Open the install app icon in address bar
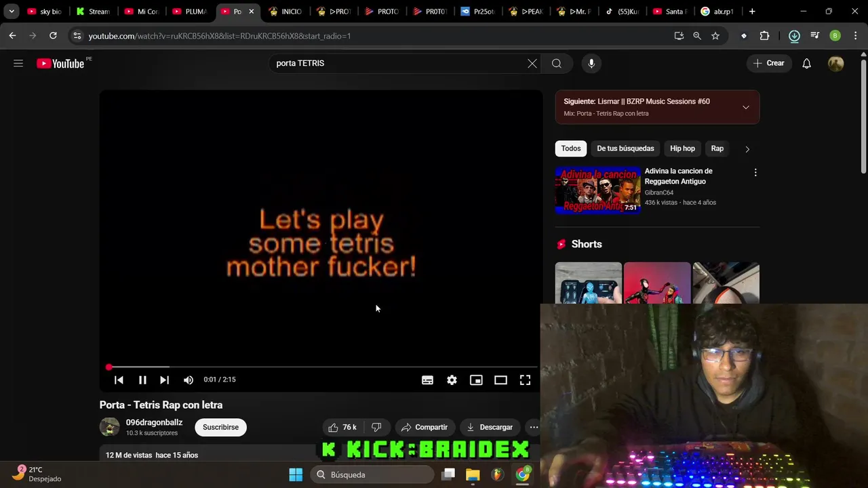The width and height of the screenshot is (868, 488). pyautogui.click(x=679, y=36)
